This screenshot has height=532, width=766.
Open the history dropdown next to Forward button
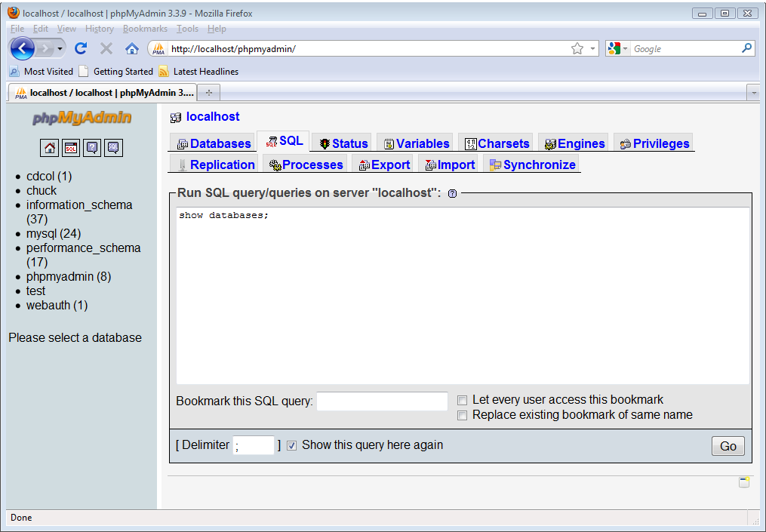60,48
